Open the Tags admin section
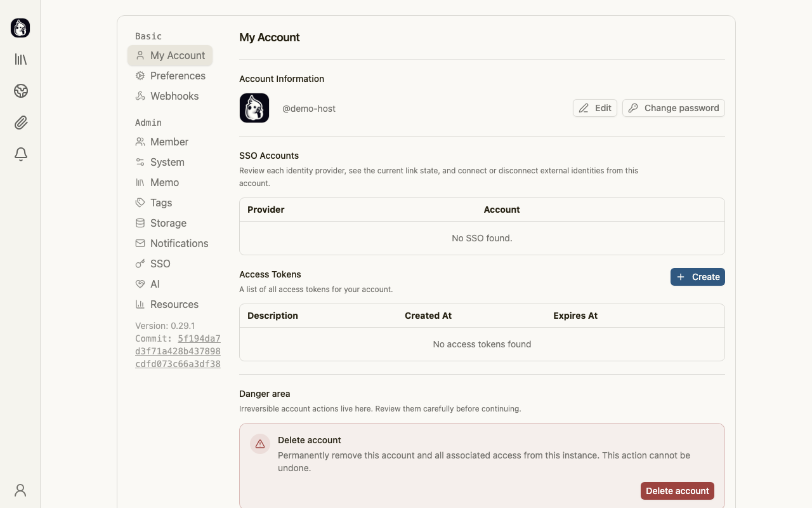The width and height of the screenshot is (812, 508). [154, 203]
